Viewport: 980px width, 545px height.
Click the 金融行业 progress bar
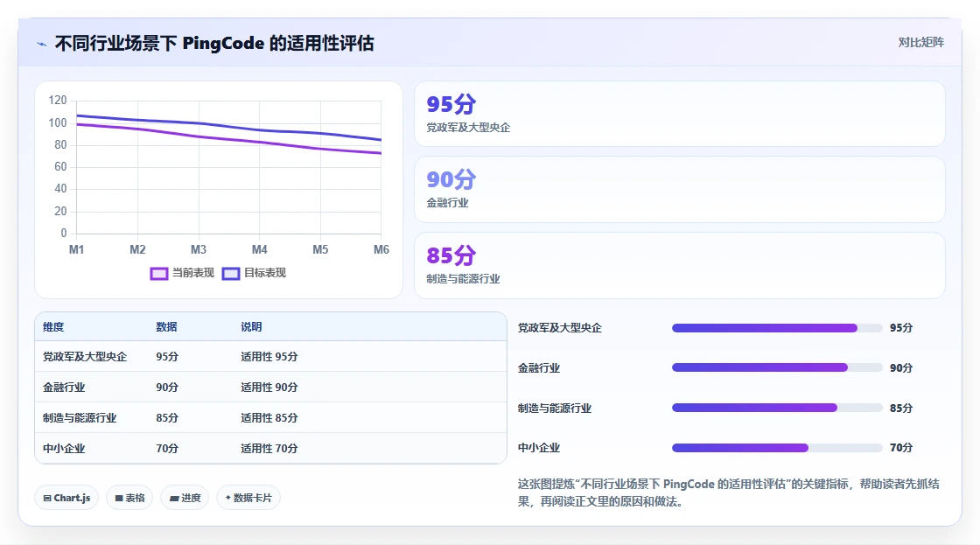point(777,368)
